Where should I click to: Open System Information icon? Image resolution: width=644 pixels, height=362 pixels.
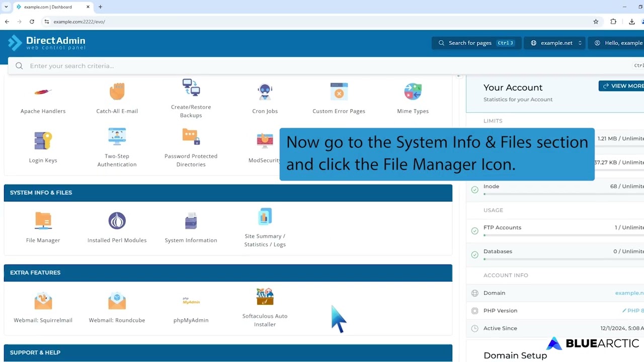point(191,221)
